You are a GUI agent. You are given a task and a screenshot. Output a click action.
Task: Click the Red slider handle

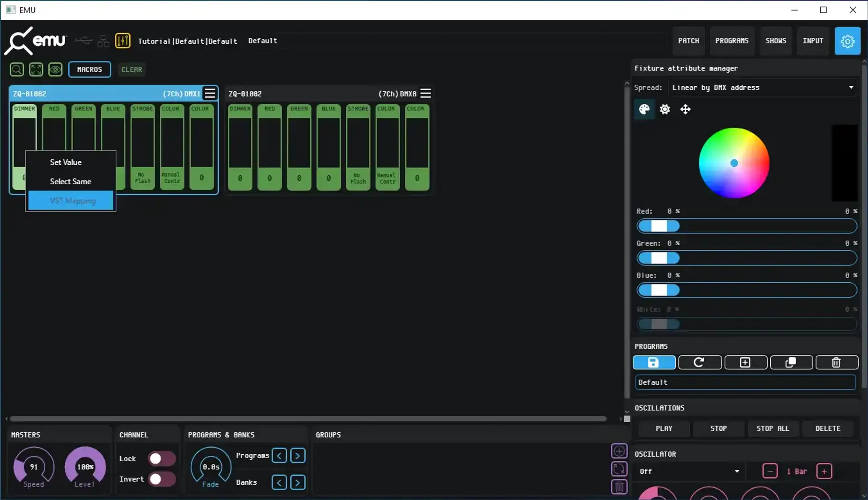click(x=659, y=226)
